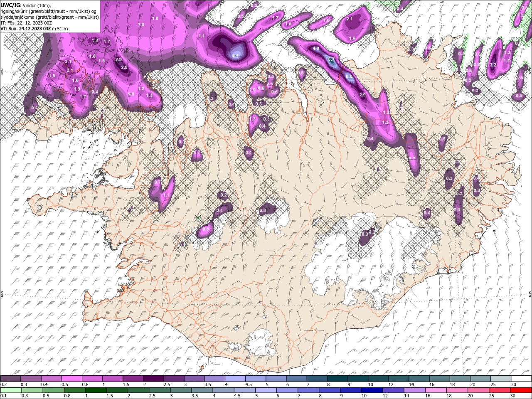The image size is (532, 399).
Task: Click the 'slydda/snjókoma' snow legend description line
Action: pyautogui.click(x=49, y=17)
